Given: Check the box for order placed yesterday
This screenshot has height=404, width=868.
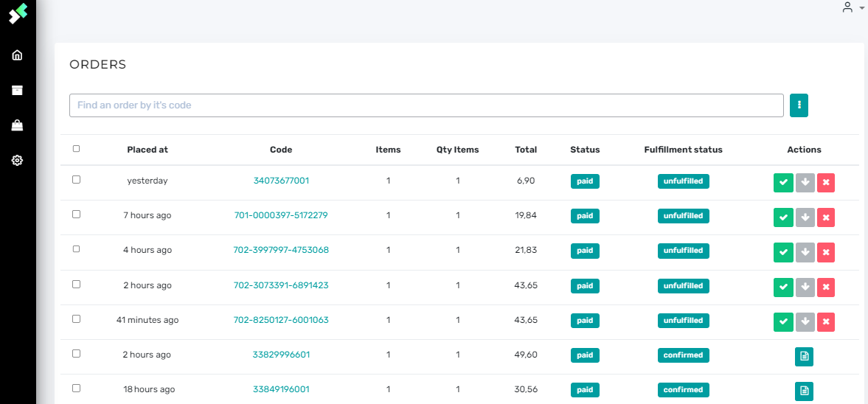Looking at the screenshot, I should pos(77,180).
